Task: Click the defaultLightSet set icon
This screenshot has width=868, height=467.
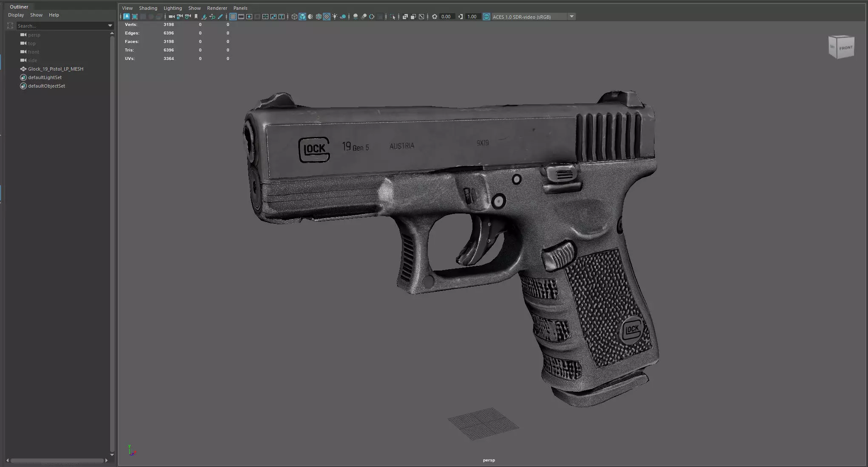Action: pyautogui.click(x=23, y=77)
